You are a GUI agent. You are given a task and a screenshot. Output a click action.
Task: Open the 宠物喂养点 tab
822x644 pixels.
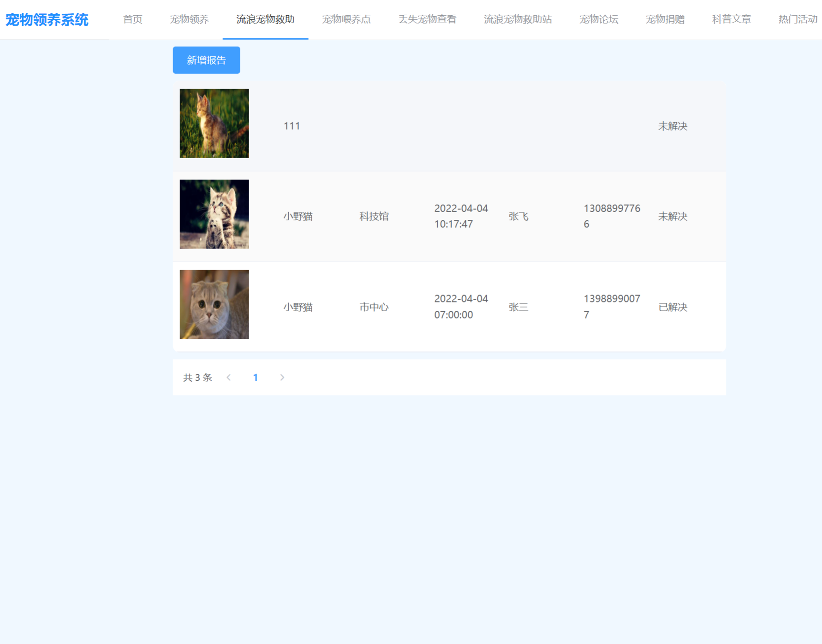(346, 19)
